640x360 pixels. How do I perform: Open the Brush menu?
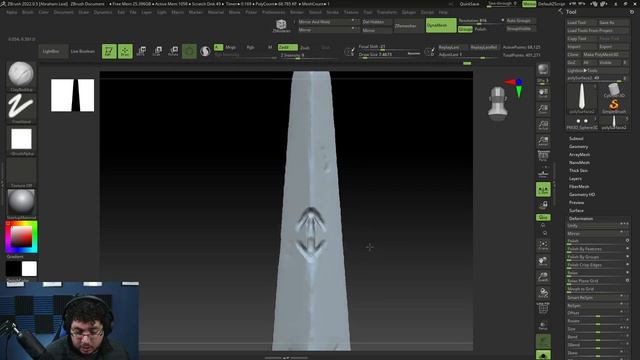[x=28, y=12]
